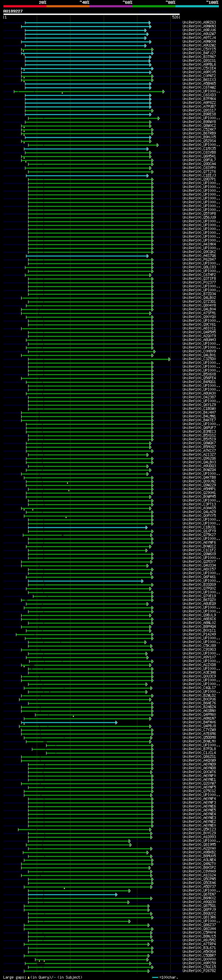Select hit label UniRef100_Q6CU44
The height and width of the screenshot is (980, 222).
199,929
